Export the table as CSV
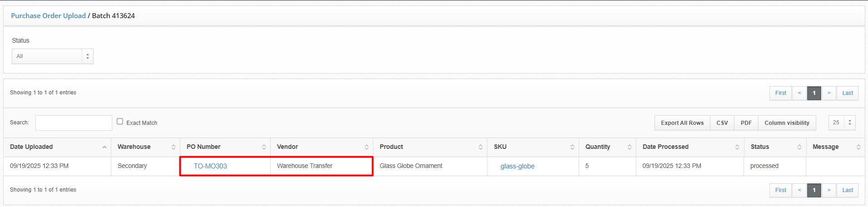 (722, 123)
